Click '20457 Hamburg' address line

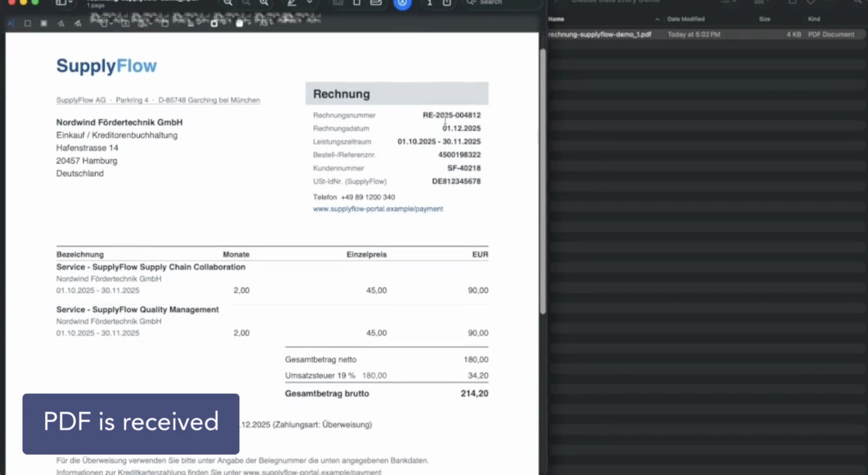[x=87, y=161]
